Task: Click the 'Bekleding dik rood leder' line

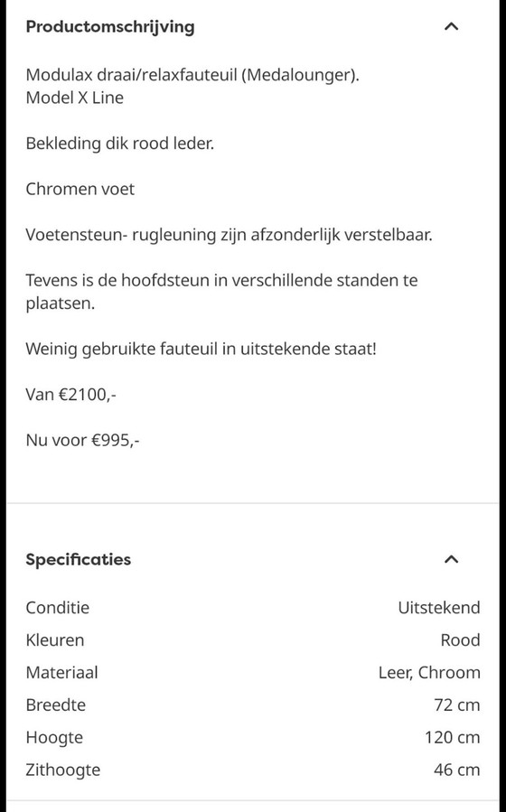Action: coord(119,144)
